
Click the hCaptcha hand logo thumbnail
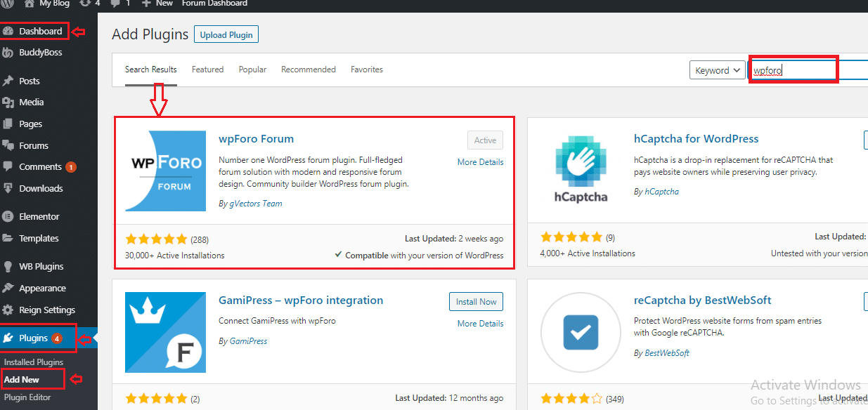coord(580,171)
